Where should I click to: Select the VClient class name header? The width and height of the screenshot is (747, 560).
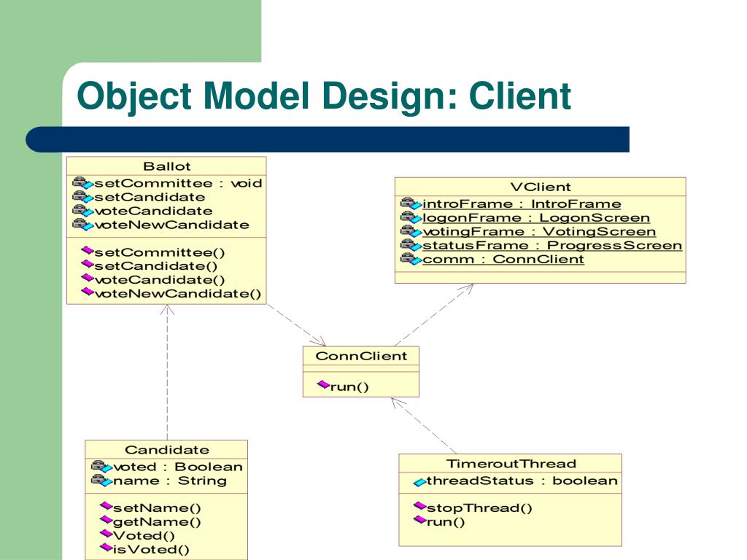pyautogui.click(x=541, y=187)
